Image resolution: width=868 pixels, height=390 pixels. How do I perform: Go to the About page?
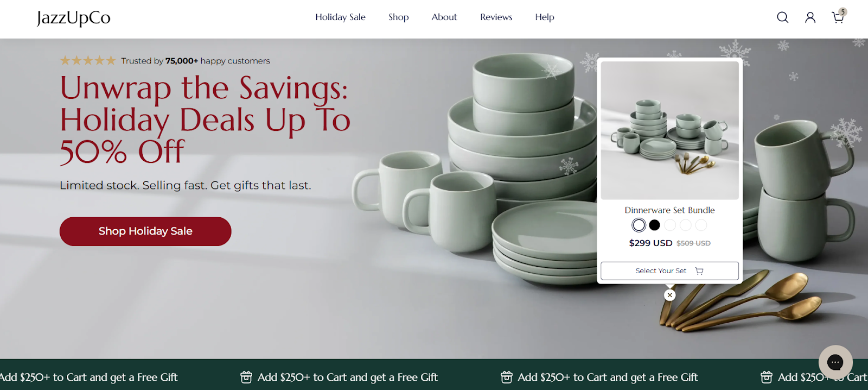444,17
